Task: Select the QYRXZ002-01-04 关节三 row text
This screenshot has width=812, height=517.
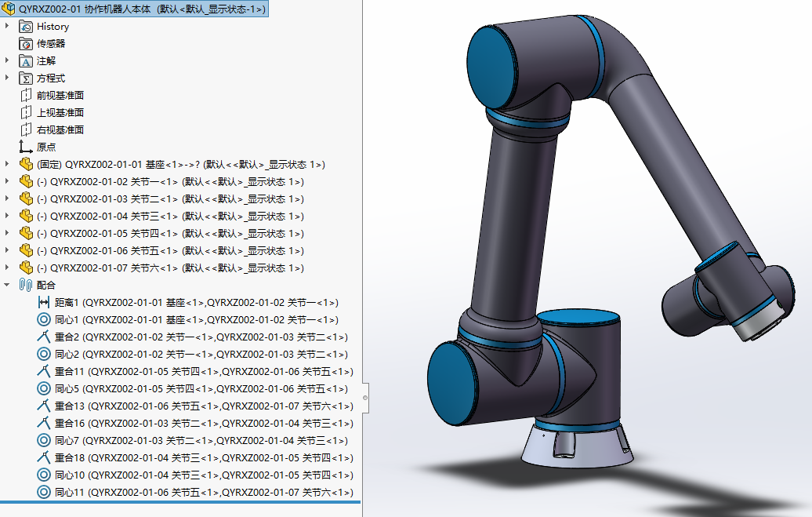Action: [x=170, y=216]
